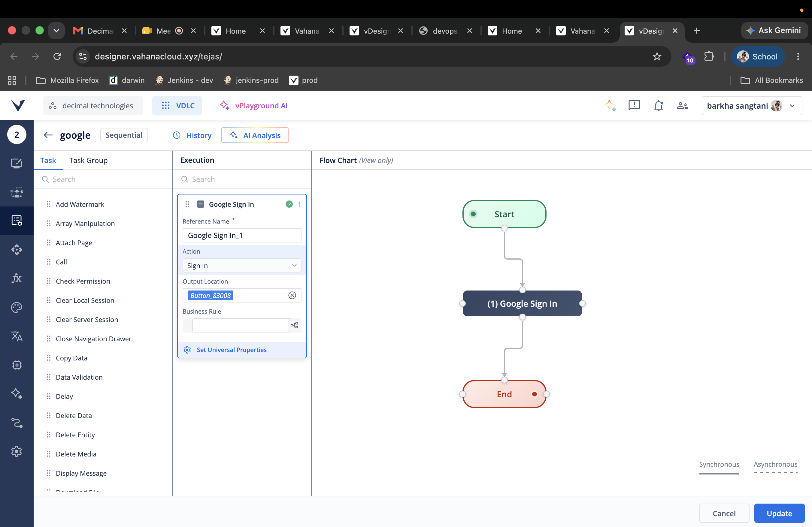This screenshot has width=812, height=527.
Task: Expand the Action Sign In dropdown
Action: (242, 266)
